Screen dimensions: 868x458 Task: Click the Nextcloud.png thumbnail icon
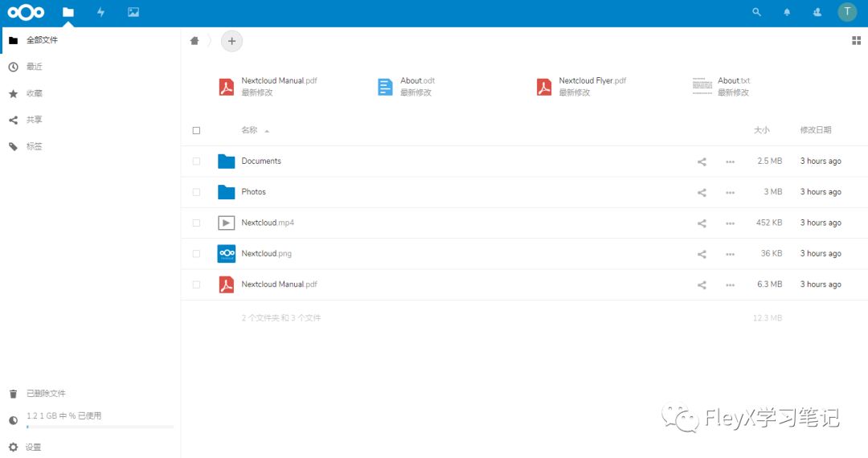[x=226, y=254]
